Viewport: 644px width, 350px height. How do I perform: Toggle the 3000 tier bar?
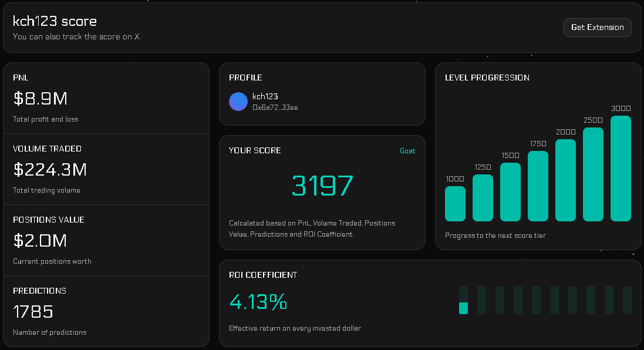point(621,169)
